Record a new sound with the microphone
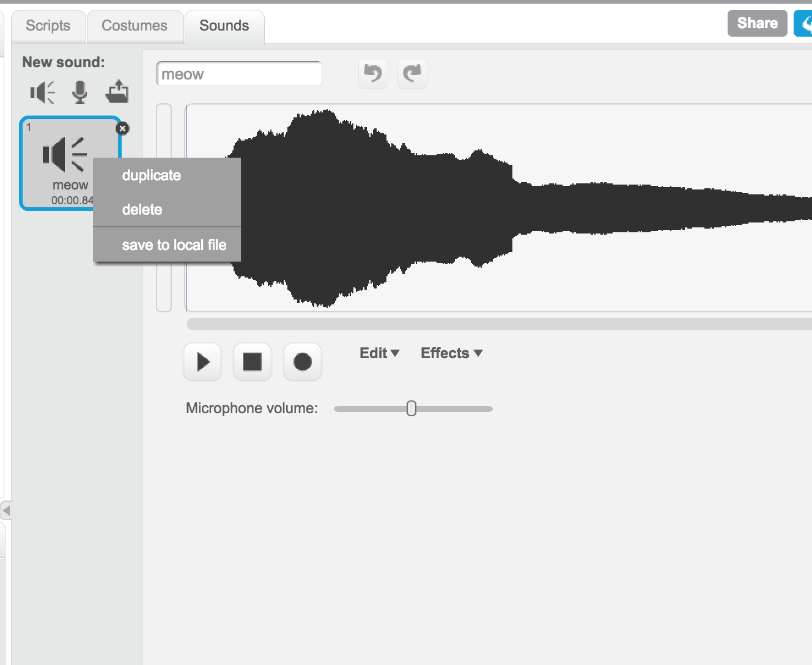812x665 pixels. pyautogui.click(x=79, y=92)
